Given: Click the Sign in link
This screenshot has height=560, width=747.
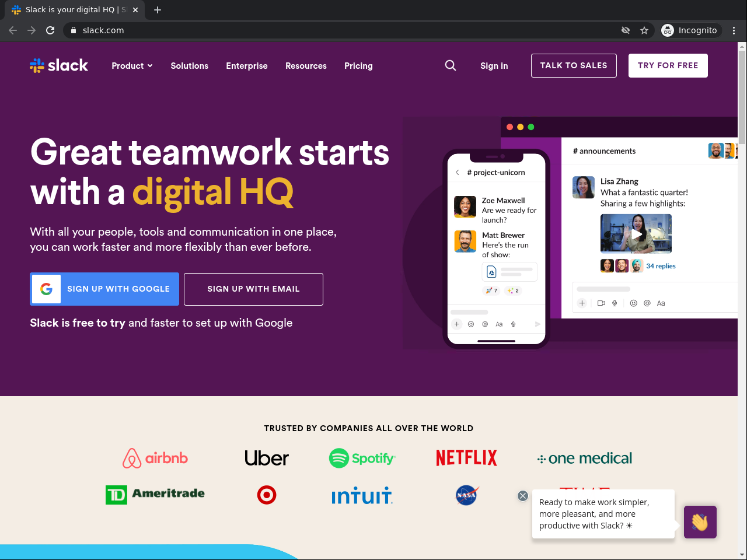Looking at the screenshot, I should click(x=494, y=66).
